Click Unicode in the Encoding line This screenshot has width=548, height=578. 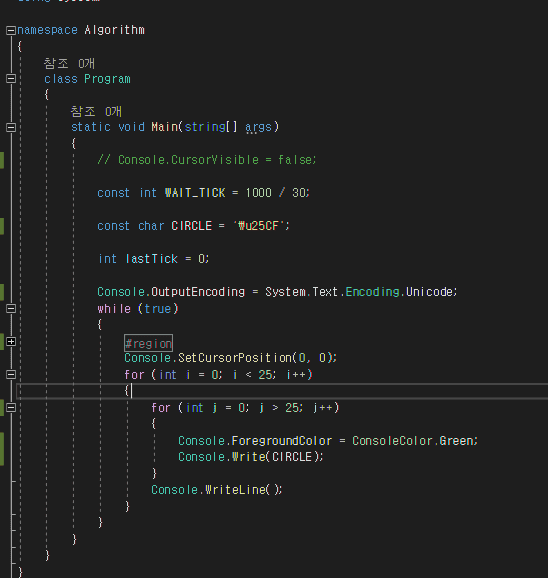pos(429,292)
